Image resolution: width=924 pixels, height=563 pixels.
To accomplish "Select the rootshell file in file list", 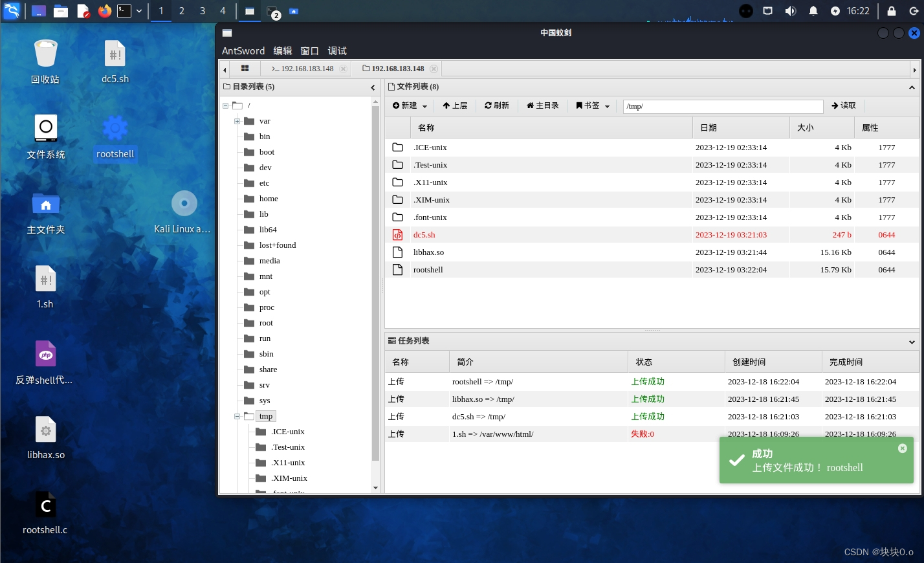I will point(652,270).
